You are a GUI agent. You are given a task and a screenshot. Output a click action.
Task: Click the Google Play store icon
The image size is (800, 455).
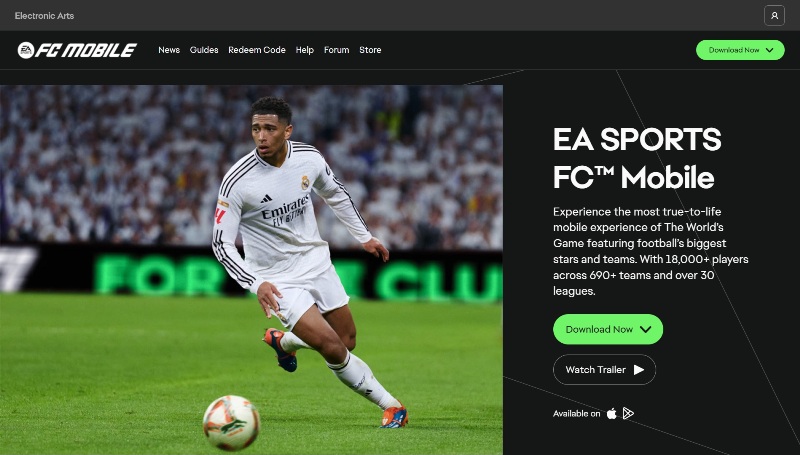[628, 413]
